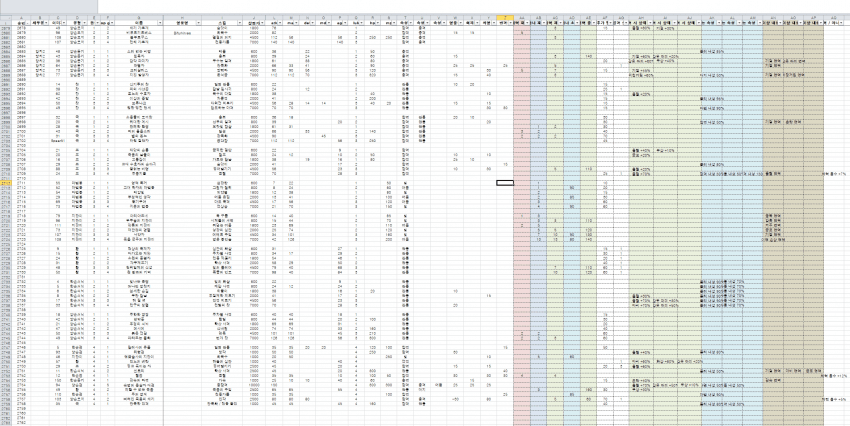Open the filter arrow in pink column AA
The height and width of the screenshot is (426, 850).
tap(526, 21)
